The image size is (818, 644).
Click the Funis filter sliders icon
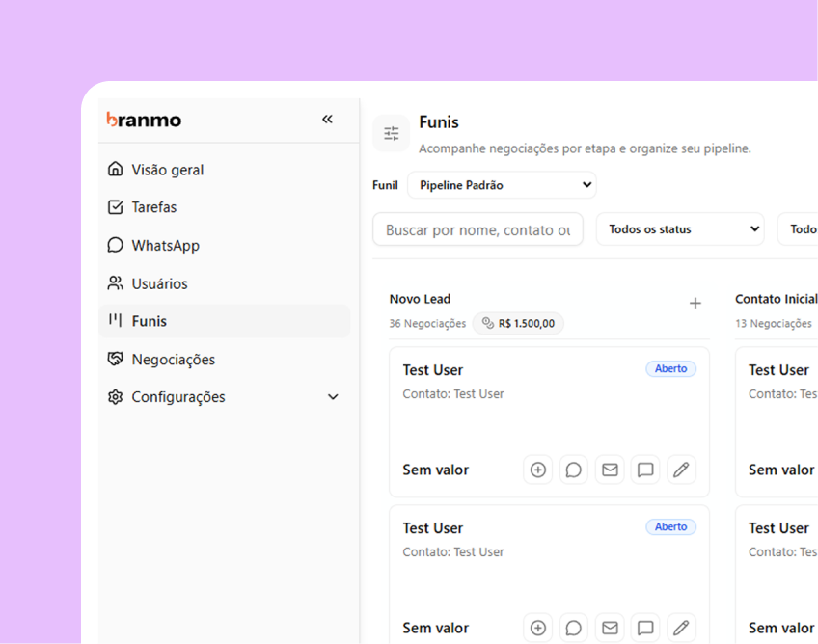391,134
